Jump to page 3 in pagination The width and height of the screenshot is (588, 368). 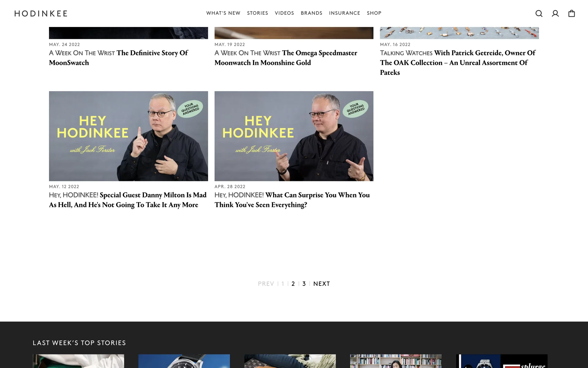(x=304, y=284)
